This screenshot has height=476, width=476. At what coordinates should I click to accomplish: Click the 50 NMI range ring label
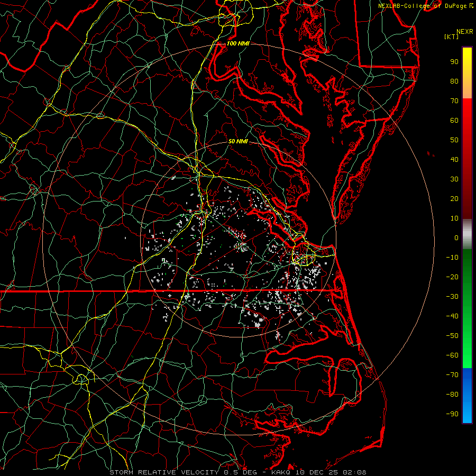(x=238, y=141)
